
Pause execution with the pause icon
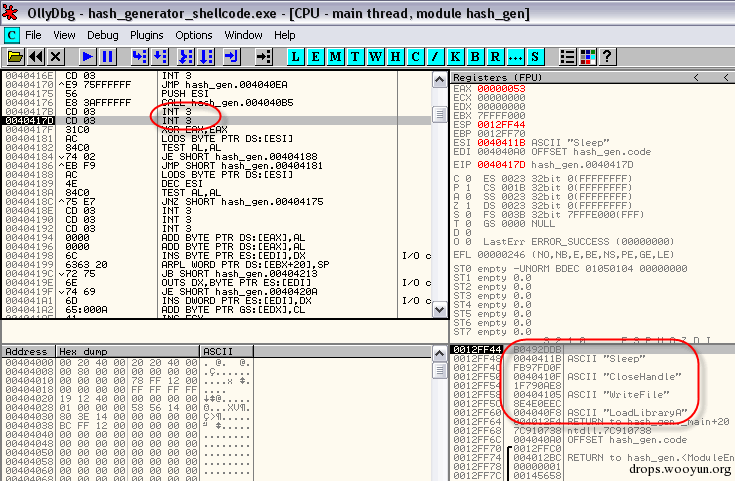click(107, 57)
